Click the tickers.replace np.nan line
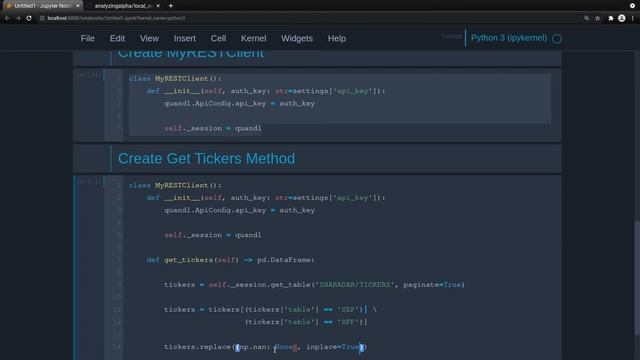The height and width of the screenshot is (360, 640). [x=265, y=347]
